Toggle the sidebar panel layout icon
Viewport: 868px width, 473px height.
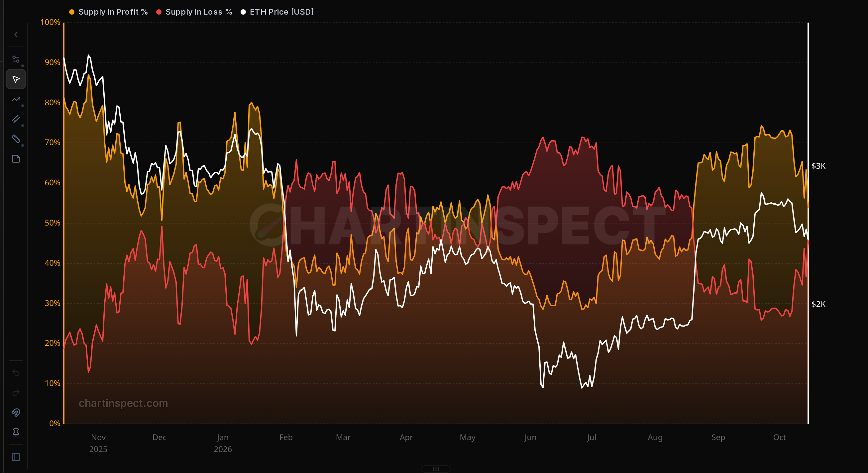coord(16,457)
